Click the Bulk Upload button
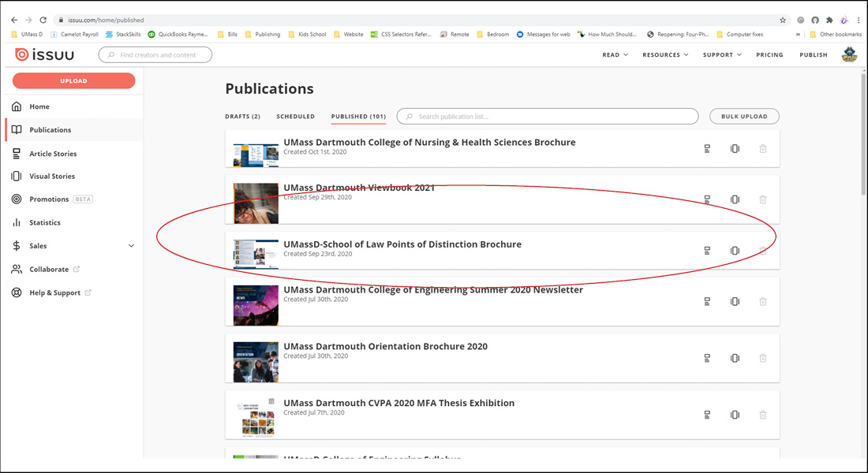Image resolution: width=868 pixels, height=473 pixels. click(744, 117)
